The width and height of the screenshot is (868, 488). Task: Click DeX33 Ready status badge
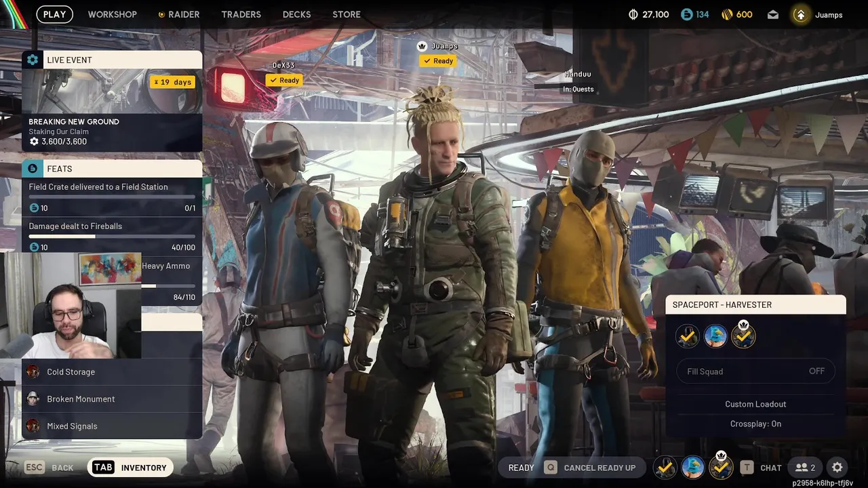point(285,80)
